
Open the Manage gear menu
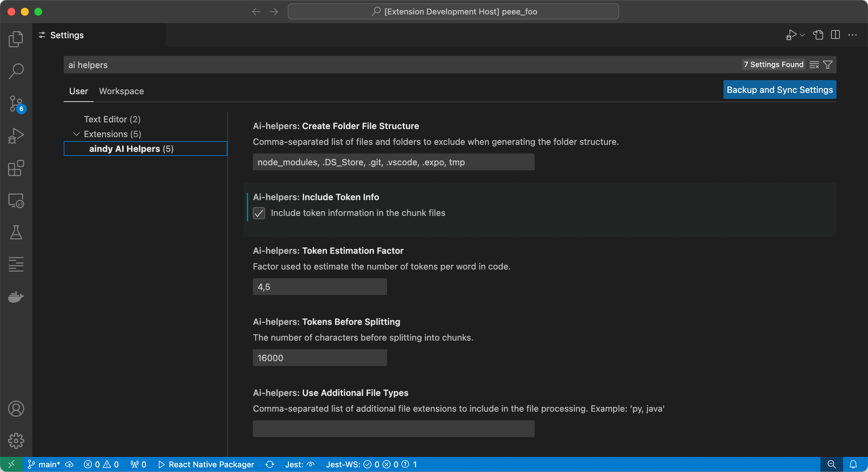(16, 441)
